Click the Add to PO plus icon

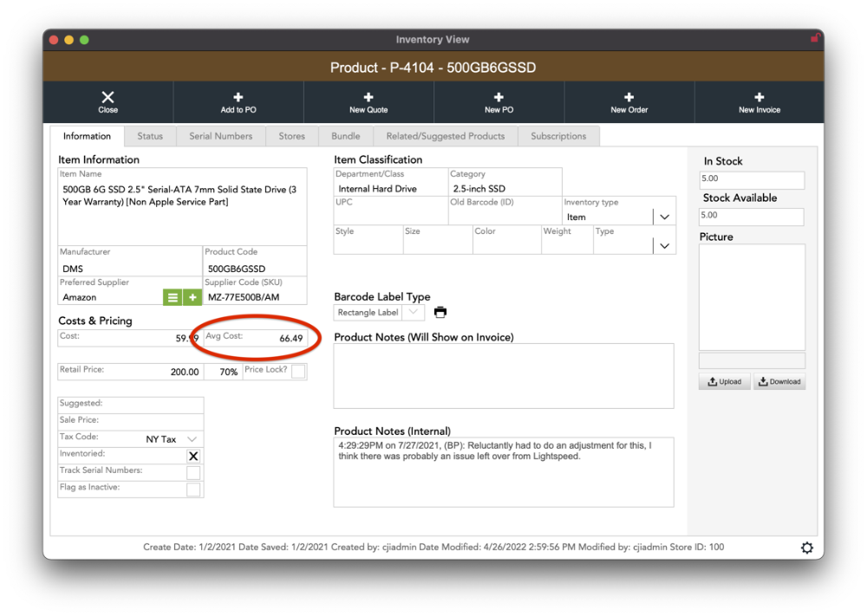coord(238,98)
